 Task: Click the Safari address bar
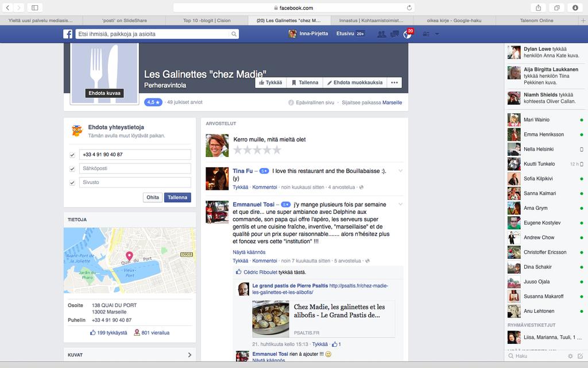pos(293,7)
